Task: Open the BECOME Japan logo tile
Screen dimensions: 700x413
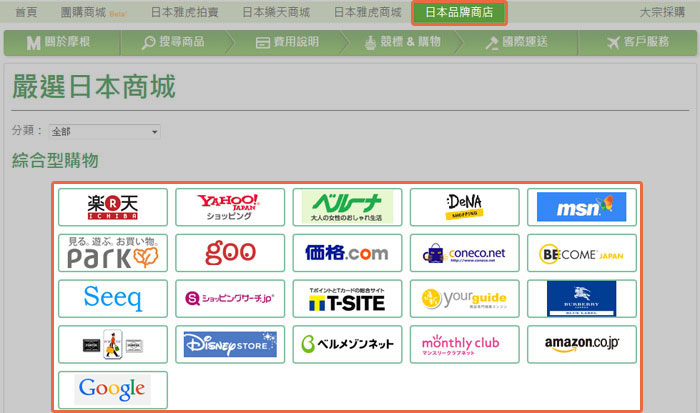Action: click(x=582, y=253)
